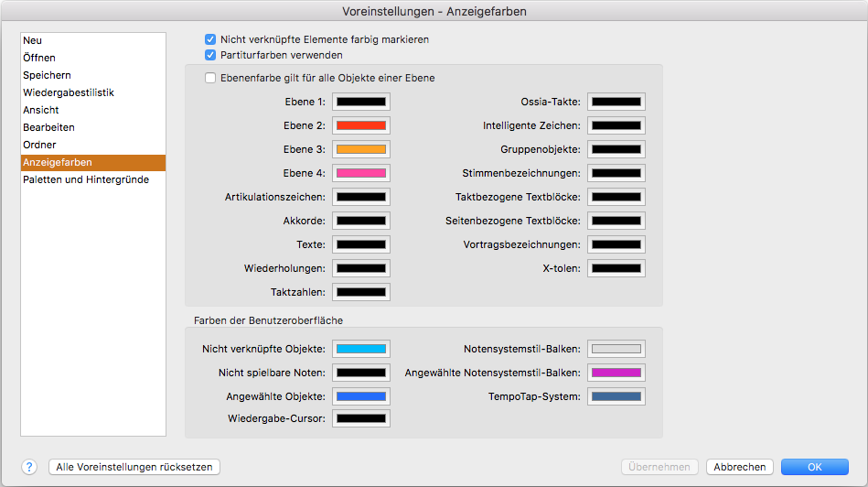Open Paletten und Hintergründe category
Viewport: 868px width, 487px height.
pyautogui.click(x=93, y=179)
